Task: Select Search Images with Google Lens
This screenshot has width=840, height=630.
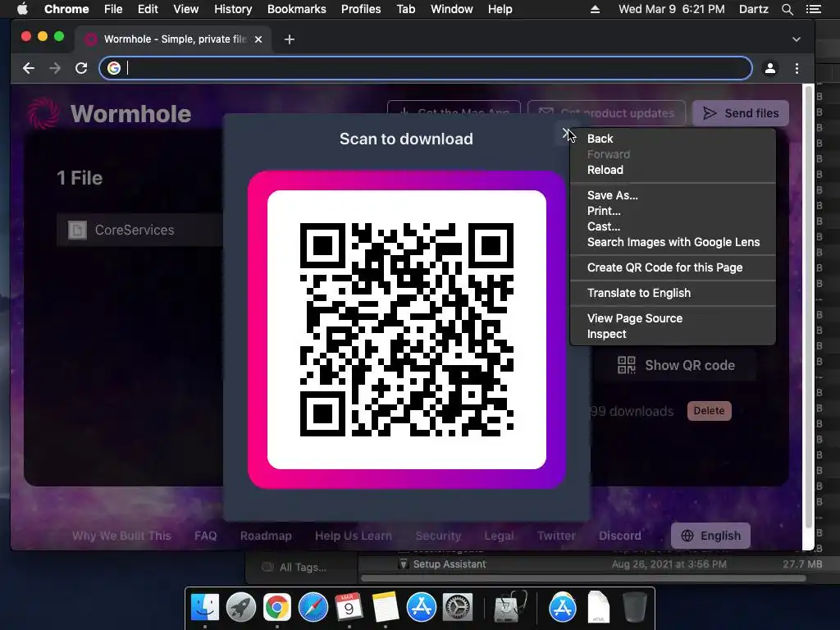Action: [x=673, y=242]
